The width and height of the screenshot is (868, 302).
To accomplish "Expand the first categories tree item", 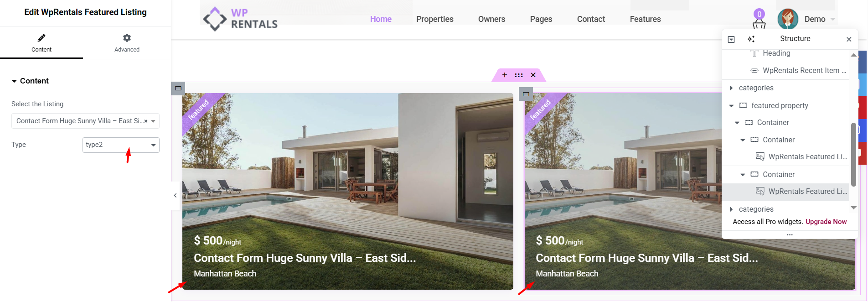I will [x=731, y=88].
